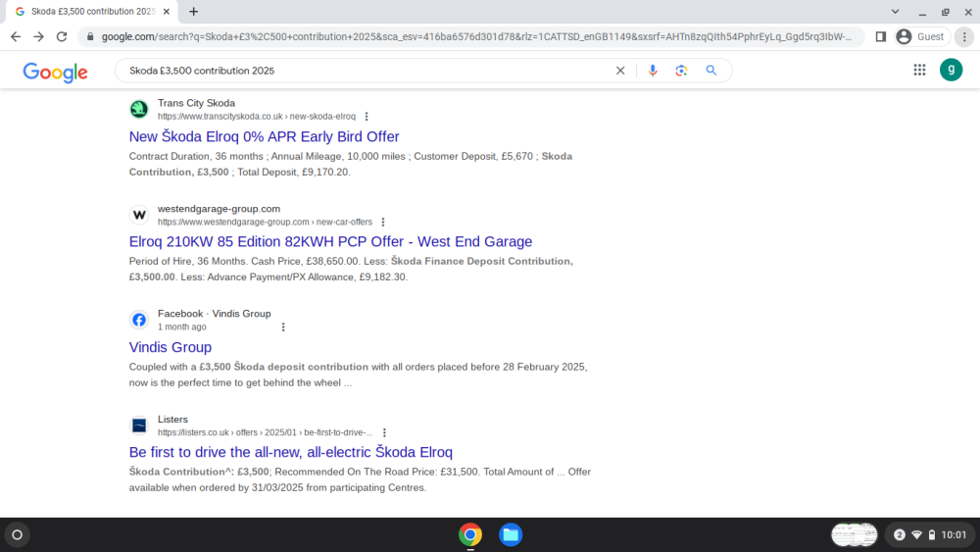The height and width of the screenshot is (552, 980).
Task: Open system tray clock 10:01
Action: pos(954,534)
